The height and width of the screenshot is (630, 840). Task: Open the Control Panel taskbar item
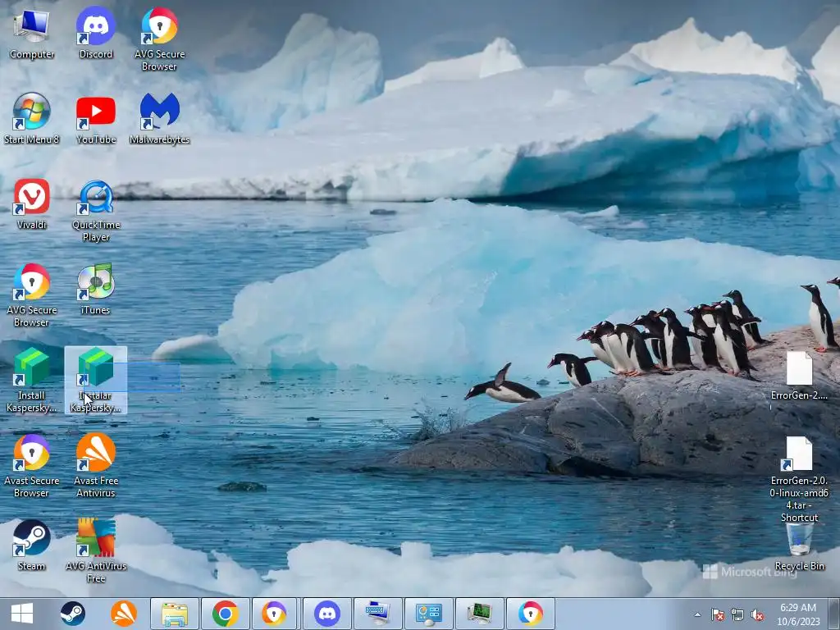[x=429, y=614]
